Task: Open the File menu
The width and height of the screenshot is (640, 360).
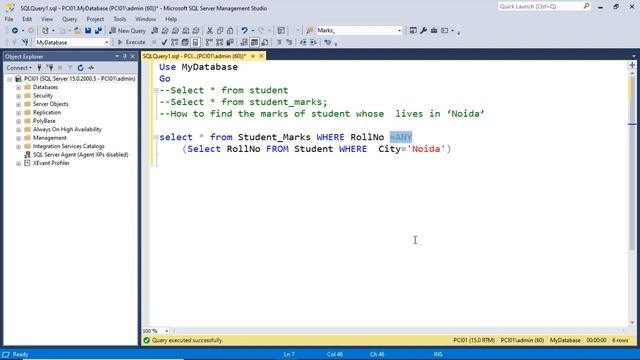Action: pyautogui.click(x=9, y=19)
